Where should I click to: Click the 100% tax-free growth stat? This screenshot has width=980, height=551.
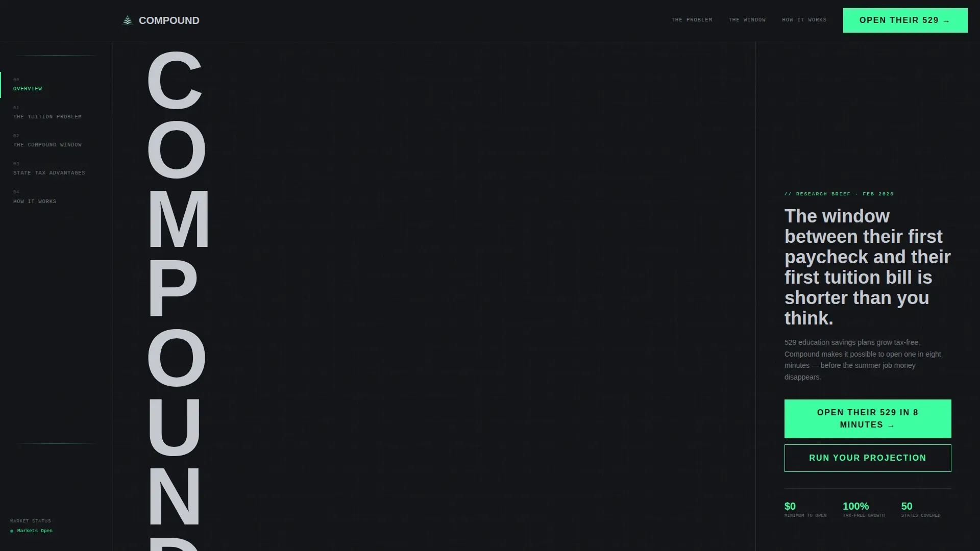[x=864, y=510]
